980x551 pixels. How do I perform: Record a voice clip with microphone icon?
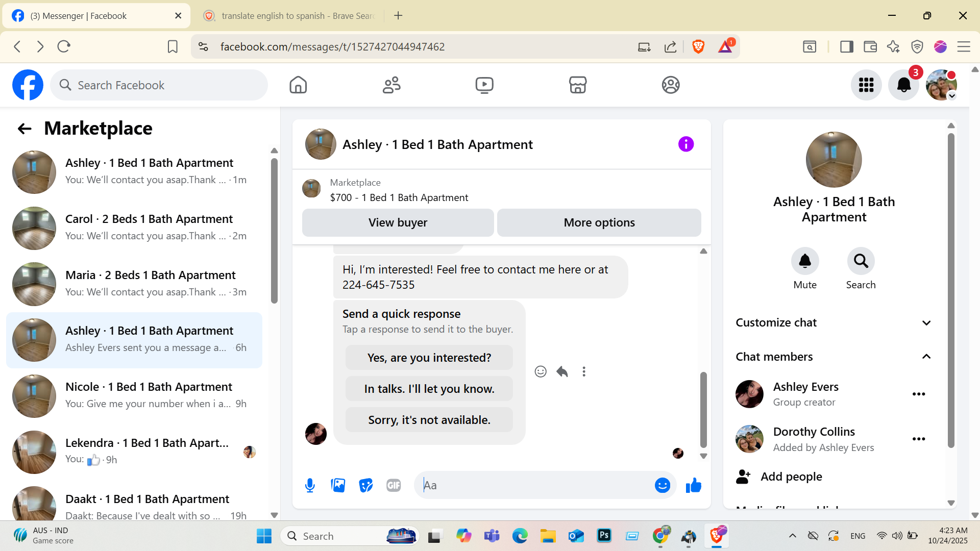310,485
